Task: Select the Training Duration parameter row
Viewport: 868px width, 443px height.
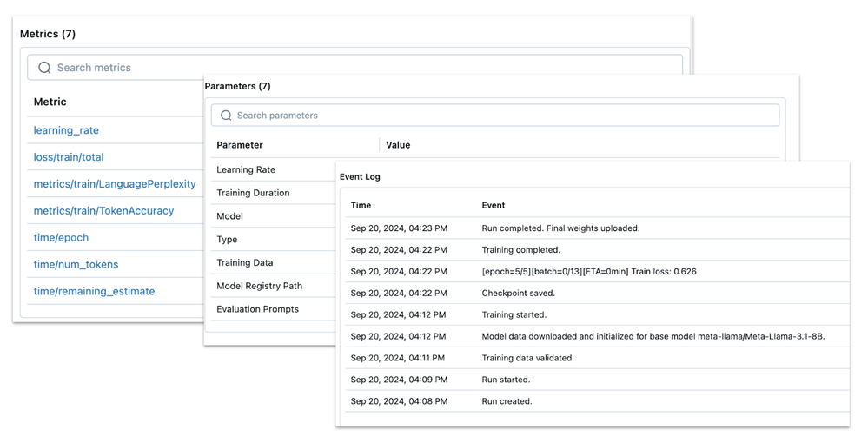Action: 253,193
